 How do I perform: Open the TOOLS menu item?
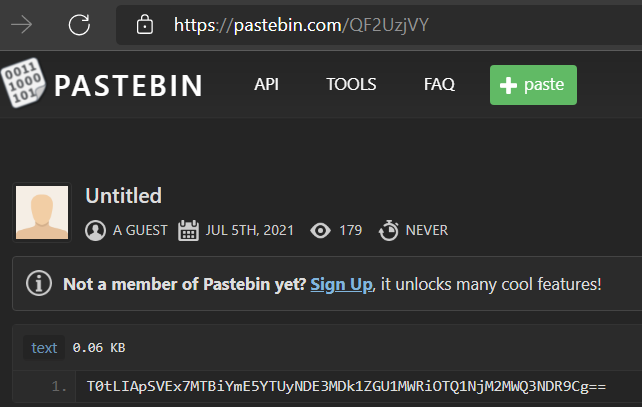351,85
